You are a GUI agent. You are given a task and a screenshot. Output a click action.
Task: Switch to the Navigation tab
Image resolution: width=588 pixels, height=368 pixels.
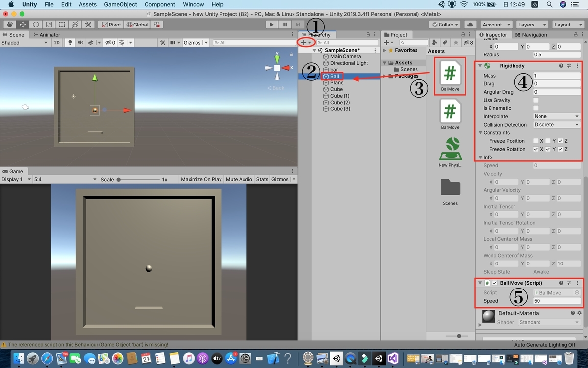point(531,35)
